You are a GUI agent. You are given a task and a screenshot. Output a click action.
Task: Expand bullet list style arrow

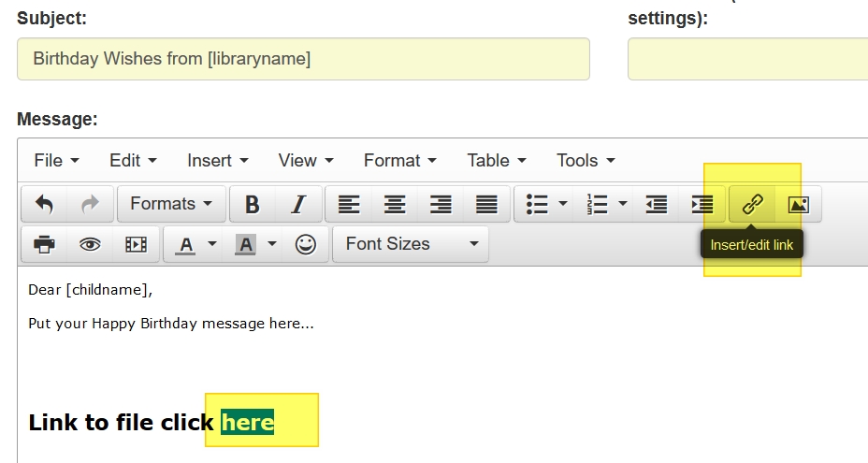click(563, 204)
